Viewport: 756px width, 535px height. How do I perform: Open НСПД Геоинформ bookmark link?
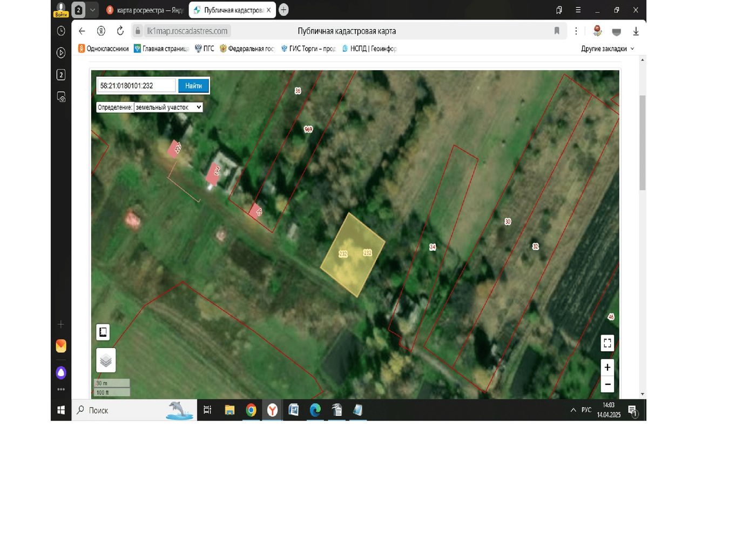click(x=369, y=49)
